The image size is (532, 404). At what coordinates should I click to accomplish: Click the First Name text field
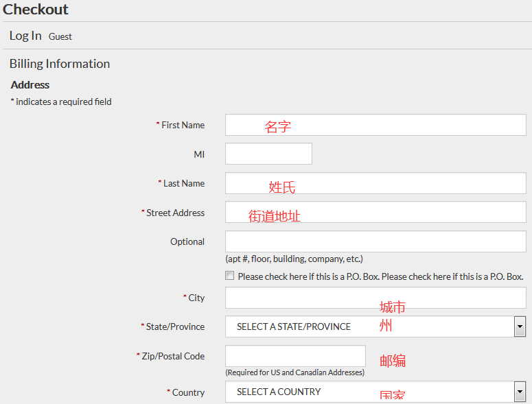click(x=375, y=125)
